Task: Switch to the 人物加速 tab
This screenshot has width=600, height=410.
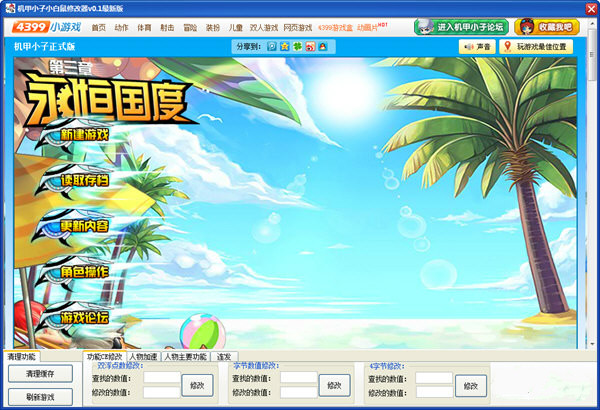Action: (143, 356)
